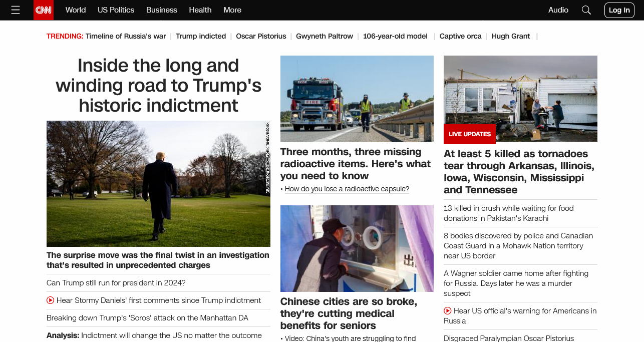
Task: Open the search magnifier icon
Action: (586, 10)
